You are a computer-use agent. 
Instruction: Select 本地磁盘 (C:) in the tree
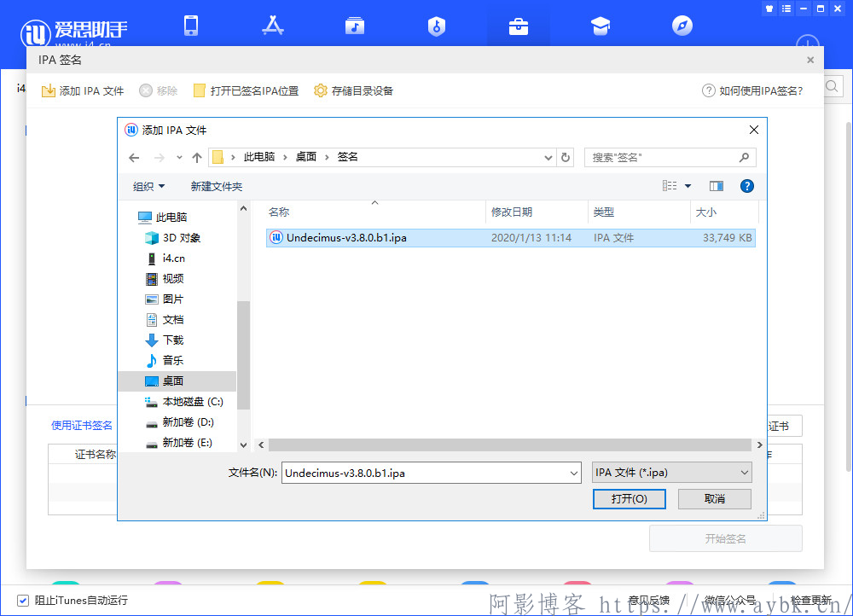(x=185, y=402)
